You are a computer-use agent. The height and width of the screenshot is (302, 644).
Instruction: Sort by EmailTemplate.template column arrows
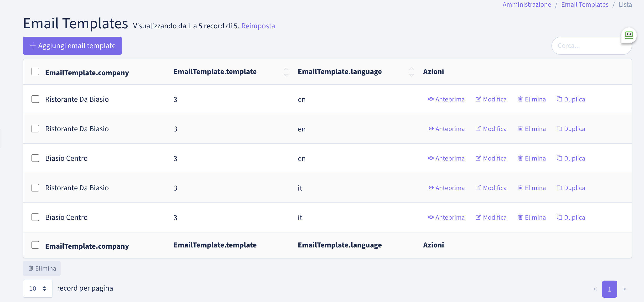(286, 72)
